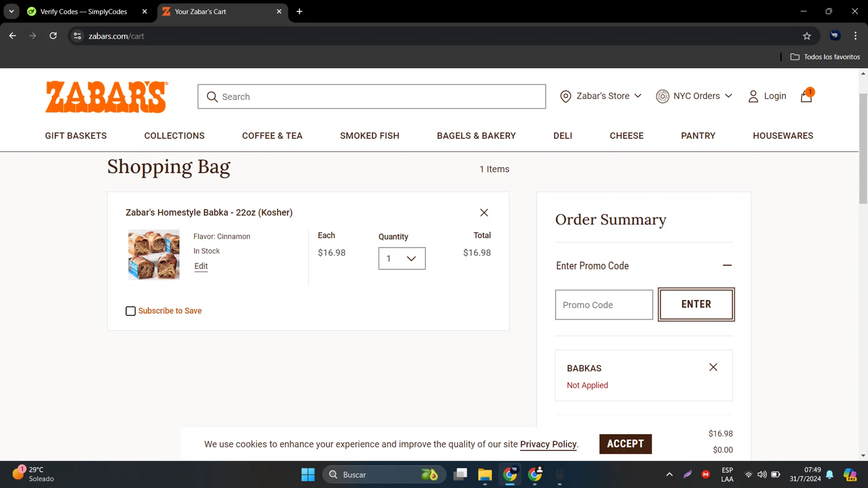The height and width of the screenshot is (488, 868).
Task: Click the Login link
Action: pos(775,96)
